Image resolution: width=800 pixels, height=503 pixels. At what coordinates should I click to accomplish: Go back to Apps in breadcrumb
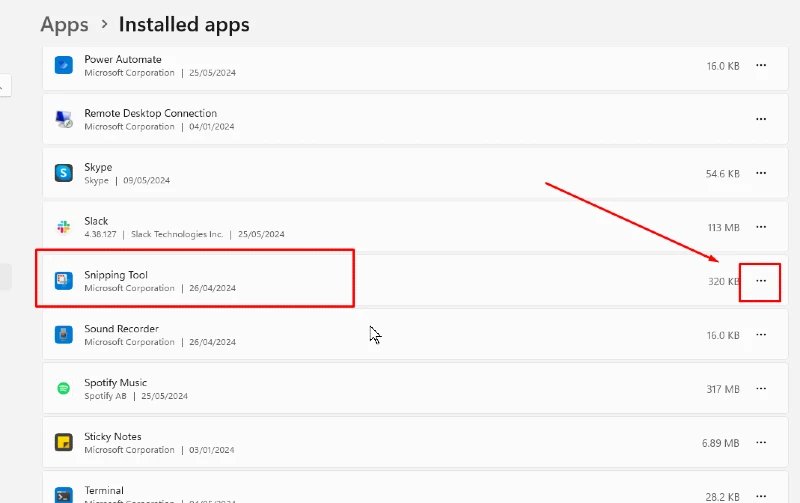coord(64,24)
